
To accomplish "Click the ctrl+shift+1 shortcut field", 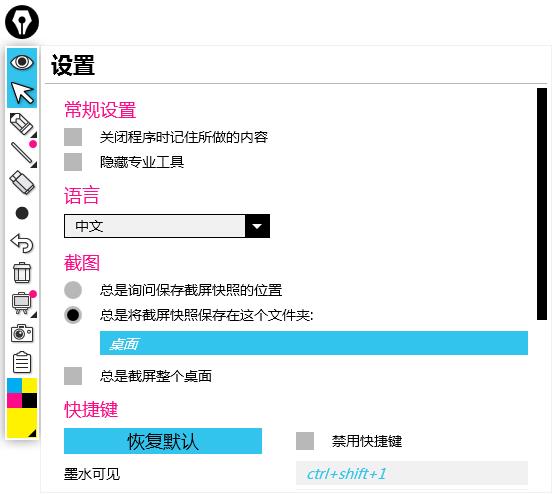I will 412,474.
